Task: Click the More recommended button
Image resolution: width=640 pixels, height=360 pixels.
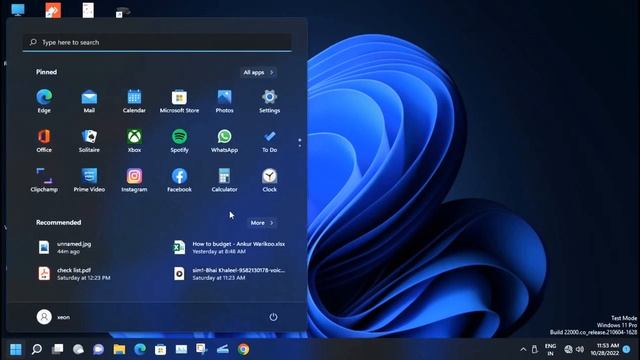Action: [x=262, y=223]
